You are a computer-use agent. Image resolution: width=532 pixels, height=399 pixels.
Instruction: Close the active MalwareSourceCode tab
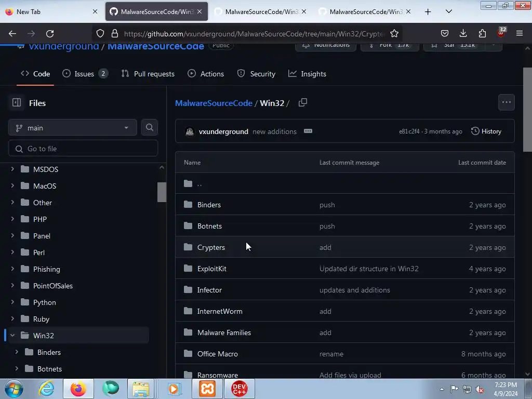coord(199,11)
